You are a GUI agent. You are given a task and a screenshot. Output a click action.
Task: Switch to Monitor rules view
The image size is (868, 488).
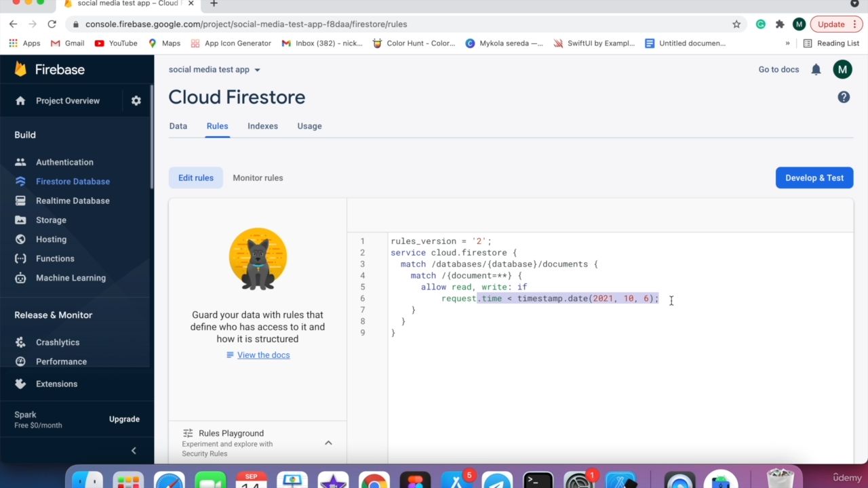click(258, 178)
